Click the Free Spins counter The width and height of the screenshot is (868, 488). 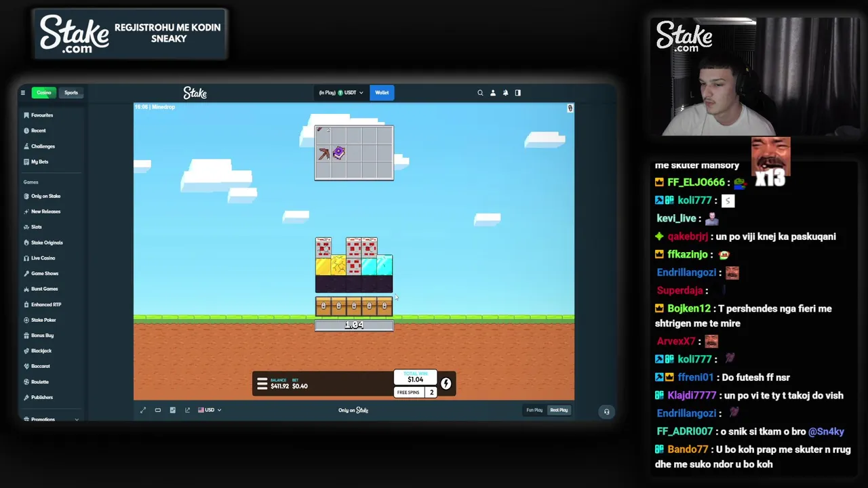click(416, 392)
